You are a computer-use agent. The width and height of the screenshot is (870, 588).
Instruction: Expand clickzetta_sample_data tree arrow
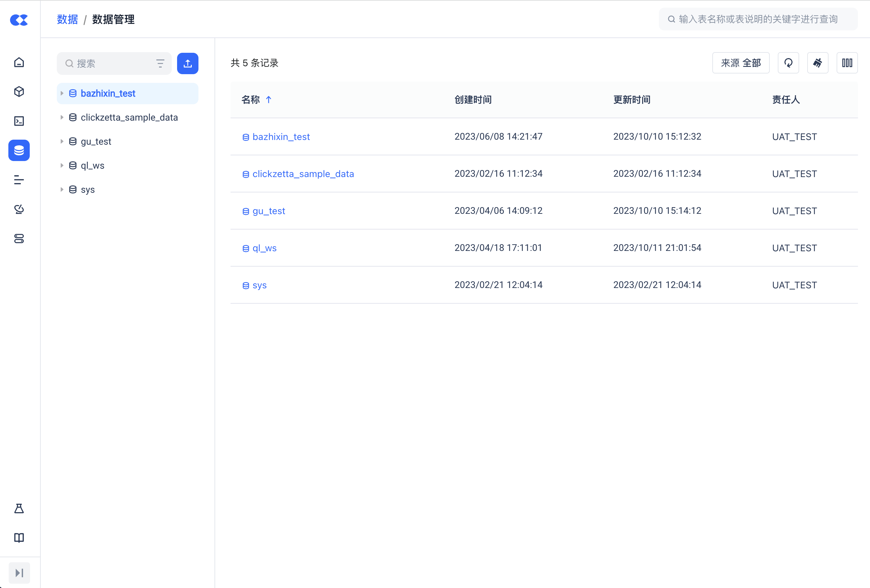point(62,118)
